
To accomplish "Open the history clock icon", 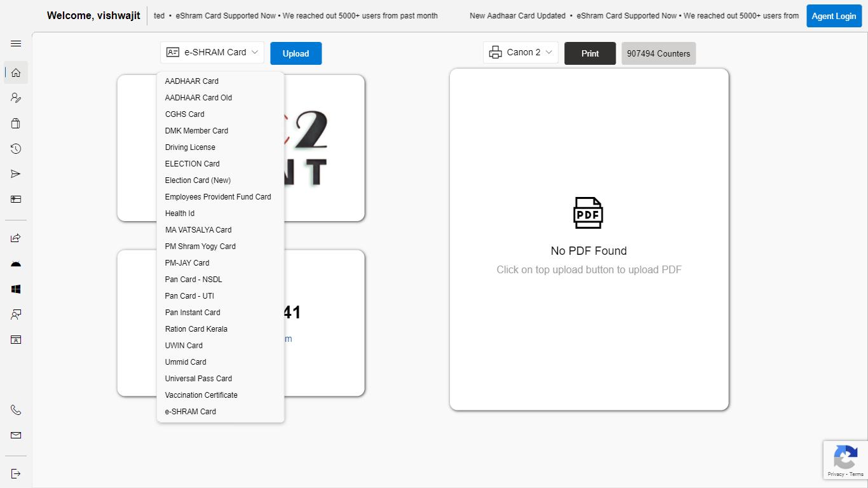I will pos(16,149).
